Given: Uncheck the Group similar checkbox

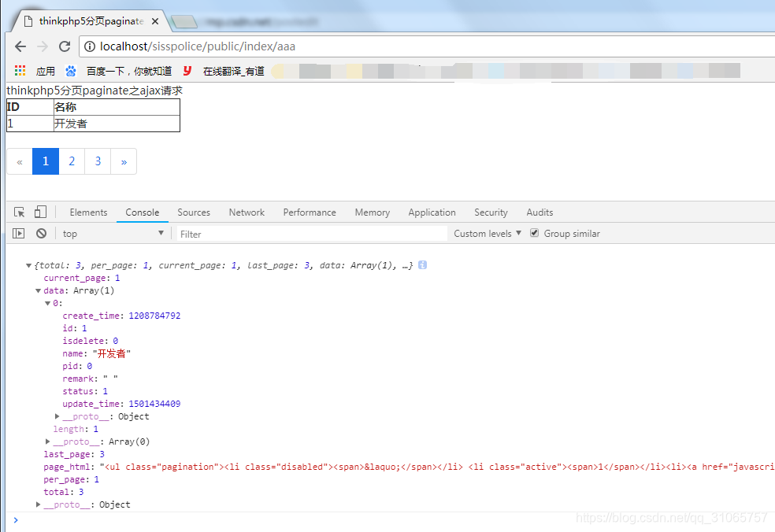Looking at the screenshot, I should pyautogui.click(x=534, y=233).
